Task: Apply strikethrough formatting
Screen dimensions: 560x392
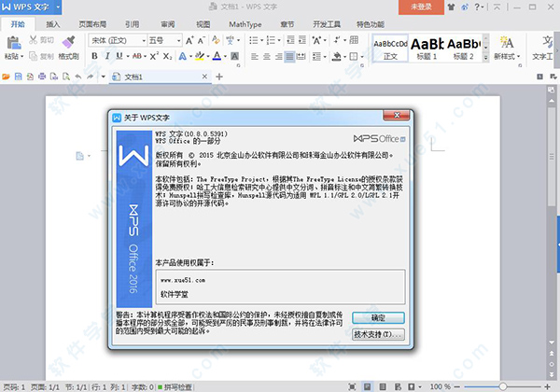Action: click(x=137, y=56)
